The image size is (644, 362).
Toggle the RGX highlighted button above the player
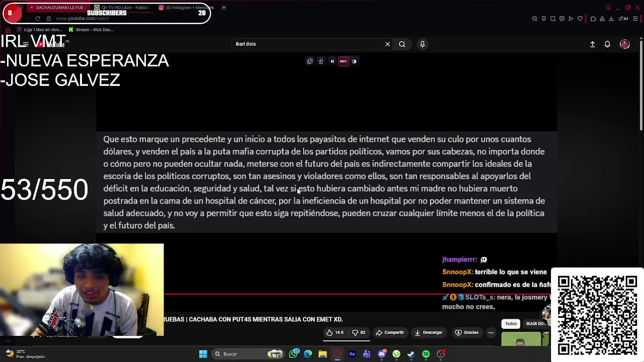(x=343, y=61)
